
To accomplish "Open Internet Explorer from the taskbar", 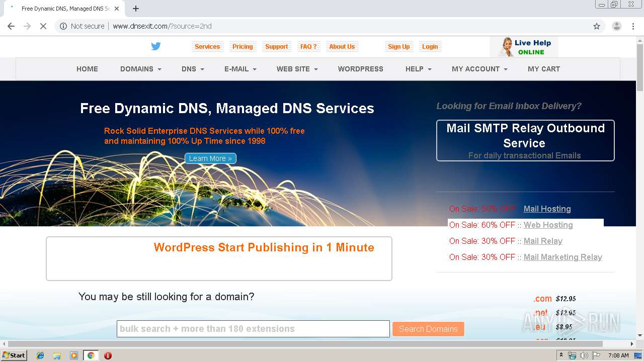I will [40, 355].
